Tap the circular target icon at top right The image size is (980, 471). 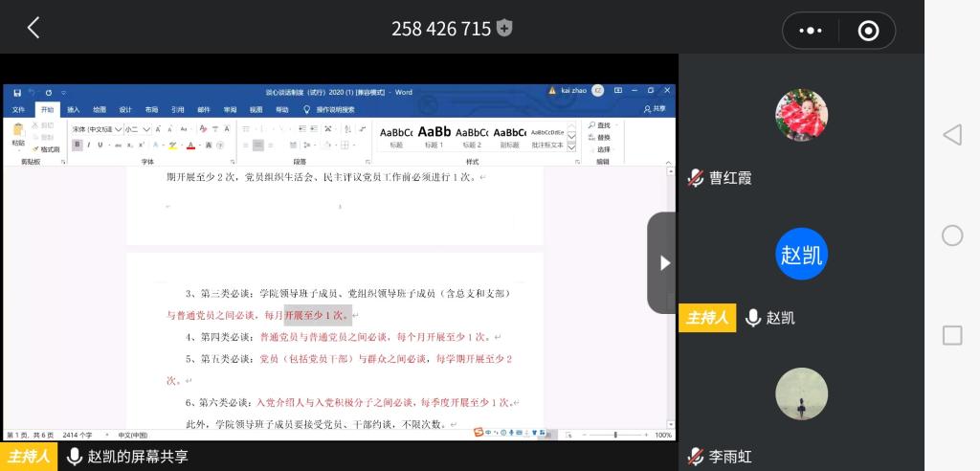click(x=868, y=31)
